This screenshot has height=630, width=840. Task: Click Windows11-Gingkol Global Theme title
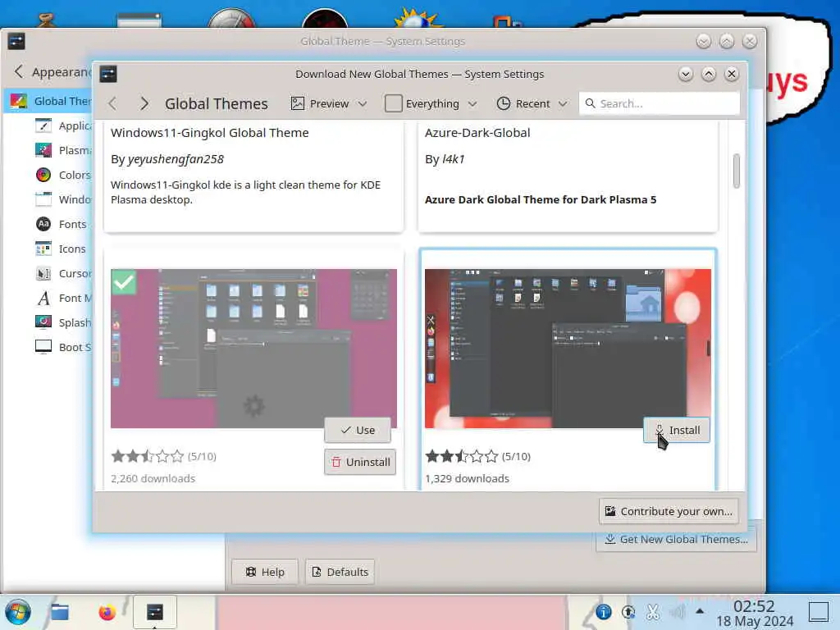click(209, 133)
